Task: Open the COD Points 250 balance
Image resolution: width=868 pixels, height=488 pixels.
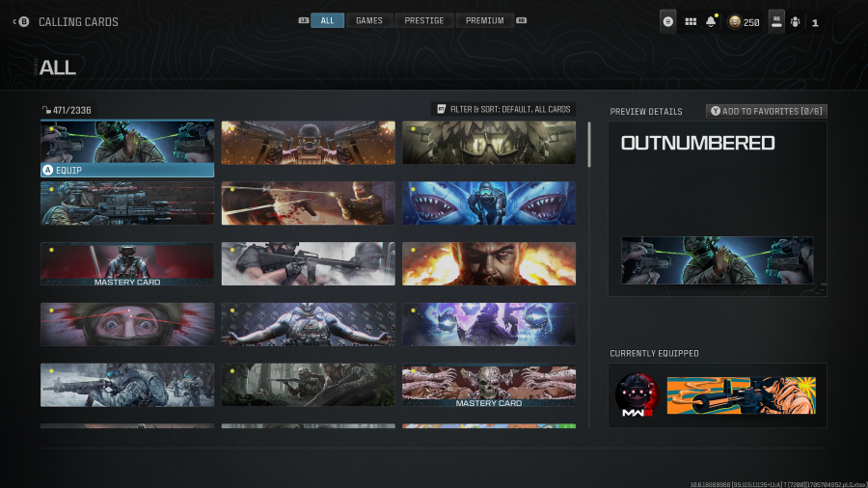Action: point(744,22)
